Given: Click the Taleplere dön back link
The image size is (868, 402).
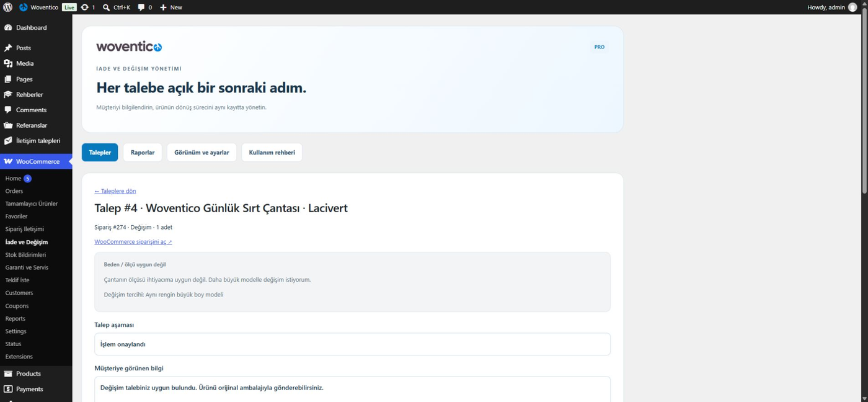Looking at the screenshot, I should (115, 191).
